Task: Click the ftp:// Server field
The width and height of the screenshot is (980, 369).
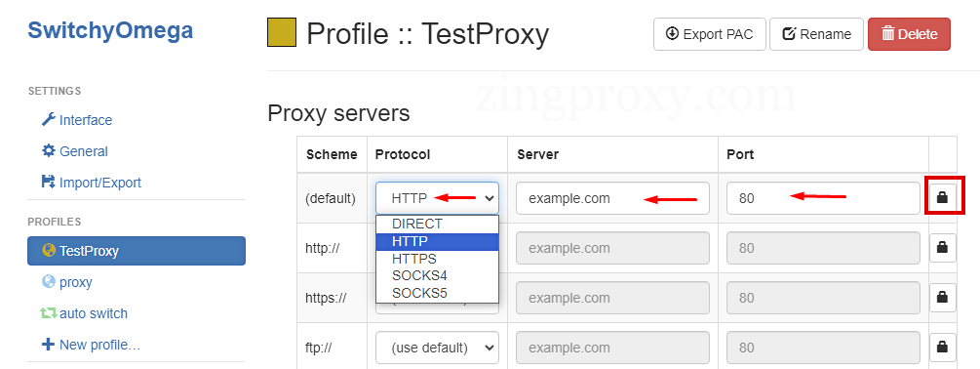Action: (612, 348)
